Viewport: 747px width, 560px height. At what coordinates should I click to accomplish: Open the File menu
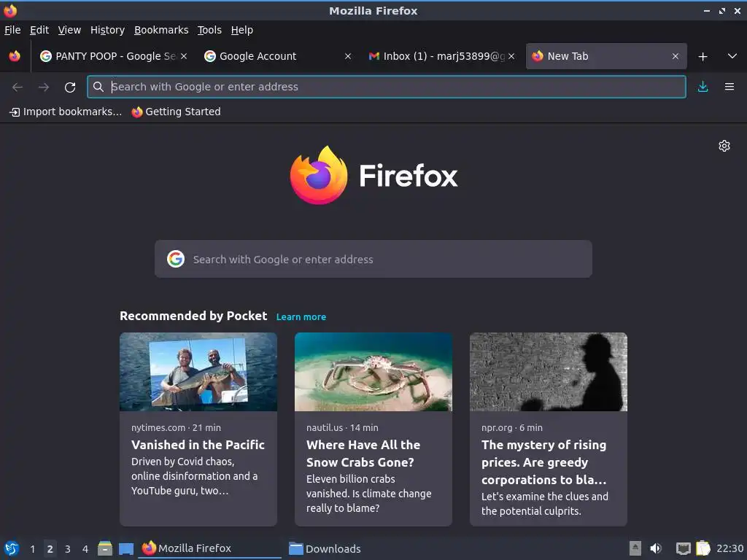pos(12,30)
